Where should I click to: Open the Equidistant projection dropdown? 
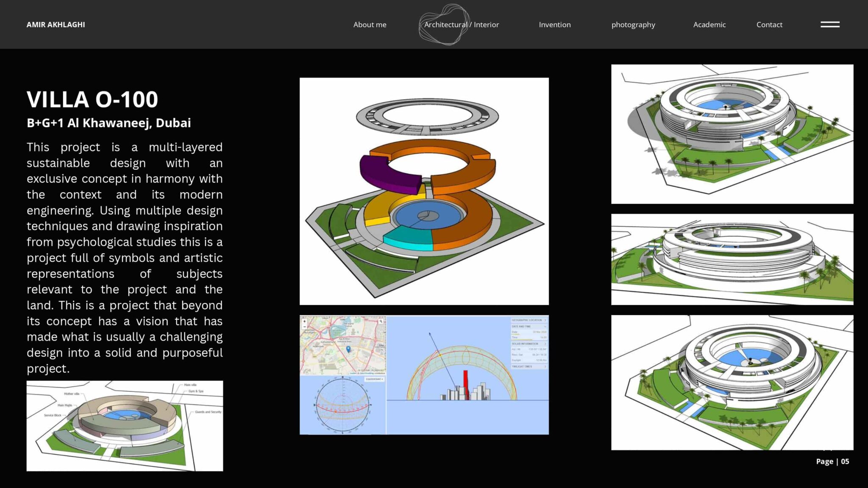click(x=375, y=379)
